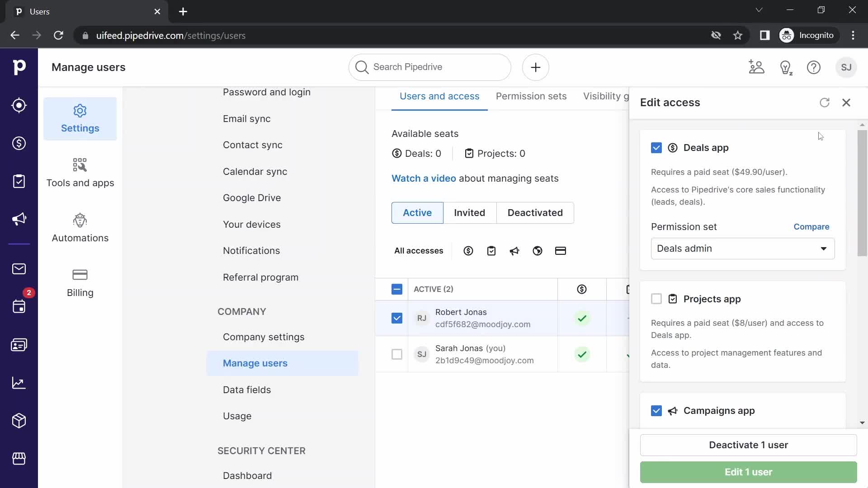The image size is (868, 488).
Task: Reload the browser page
Action: (58, 35)
